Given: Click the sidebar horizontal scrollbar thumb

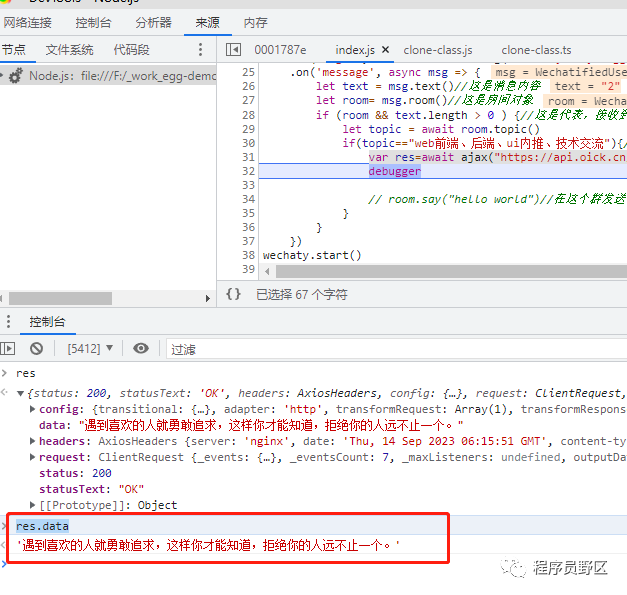Looking at the screenshot, I should click(x=60, y=298).
